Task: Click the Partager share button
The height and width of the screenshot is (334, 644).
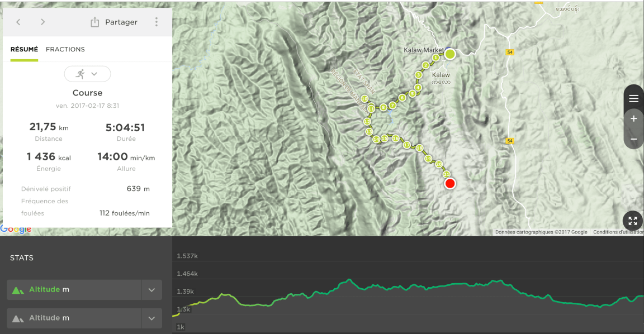Action: click(114, 22)
